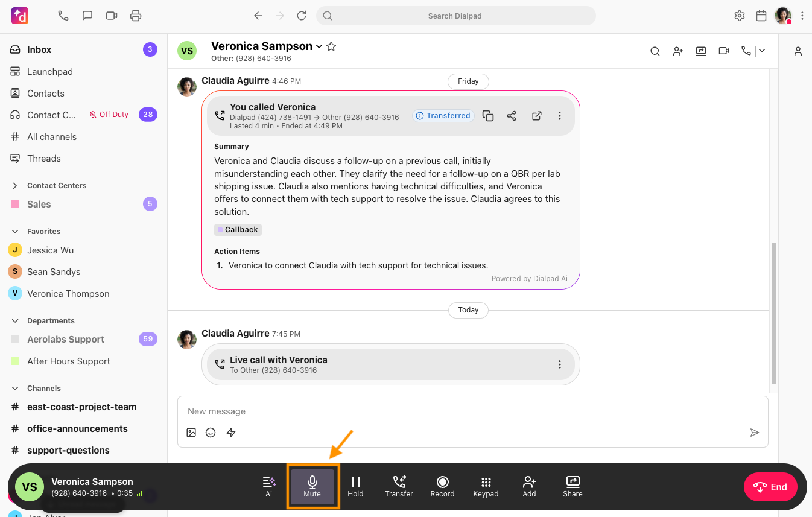Open the user profile avatar menu
This screenshot has width=812, height=517.
click(x=783, y=16)
